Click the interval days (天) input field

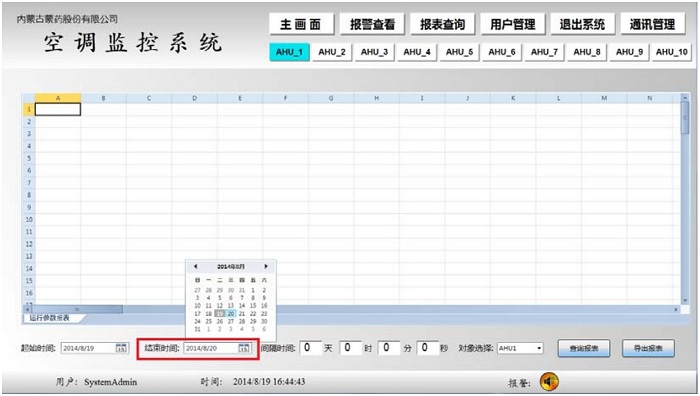coord(310,348)
